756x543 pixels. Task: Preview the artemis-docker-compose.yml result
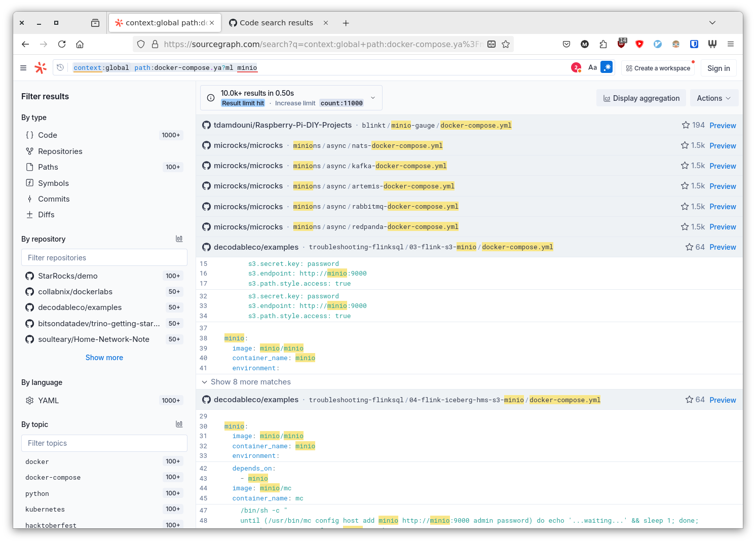coord(723,186)
